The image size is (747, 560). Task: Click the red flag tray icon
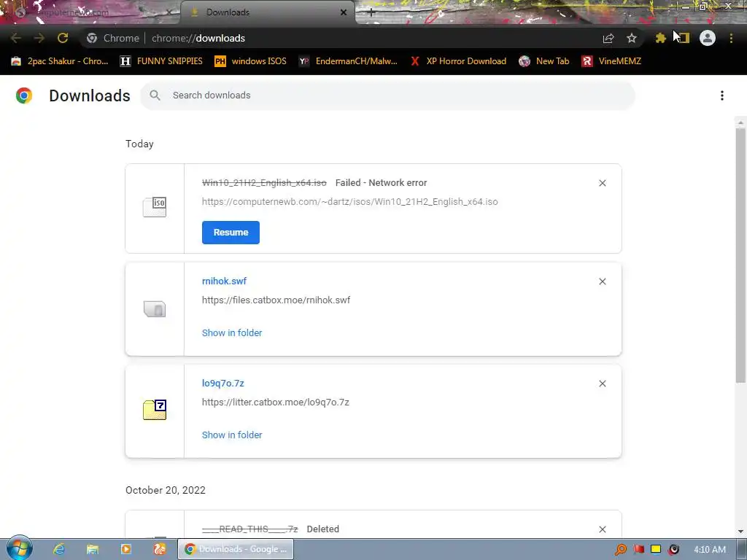638,550
